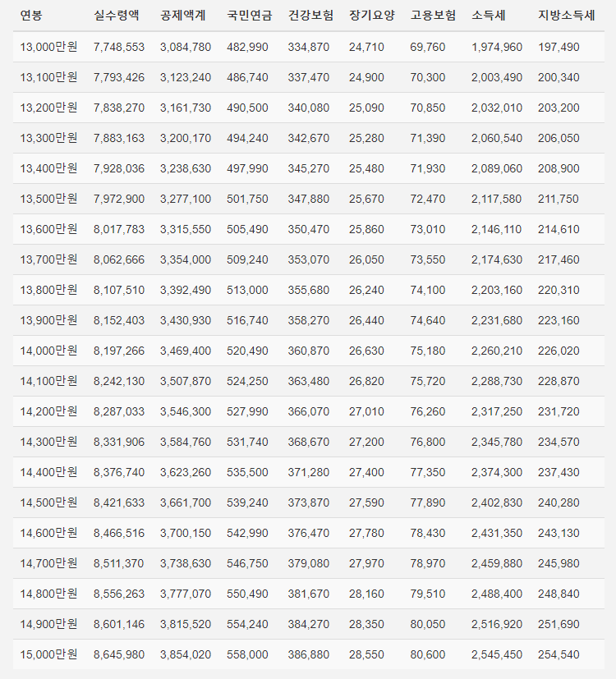The width and height of the screenshot is (616, 679).
Task: Select employment insurance value 77,890
Action: pyautogui.click(x=427, y=502)
